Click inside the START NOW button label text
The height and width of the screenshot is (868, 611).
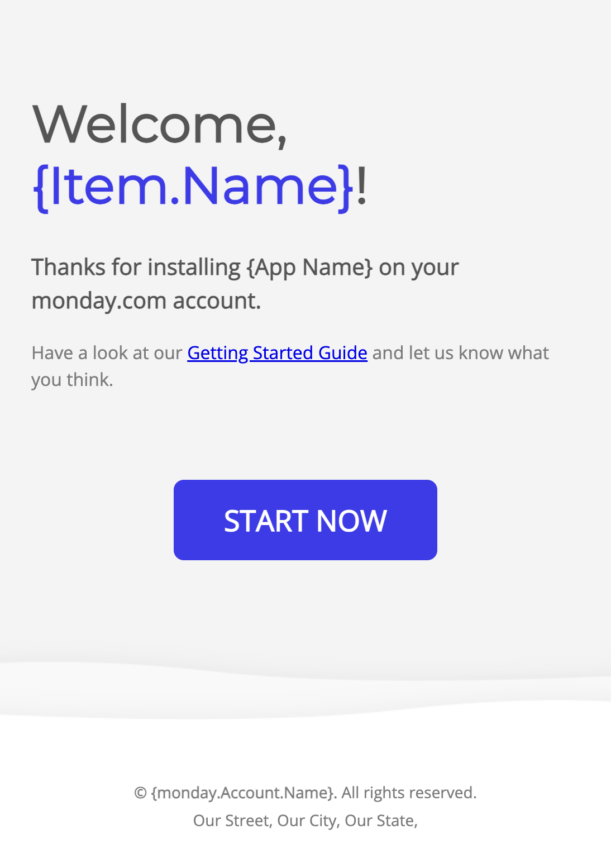(305, 521)
